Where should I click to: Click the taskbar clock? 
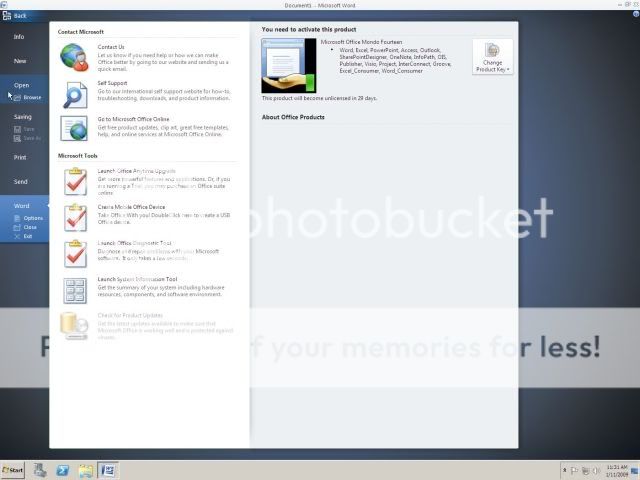617,471
